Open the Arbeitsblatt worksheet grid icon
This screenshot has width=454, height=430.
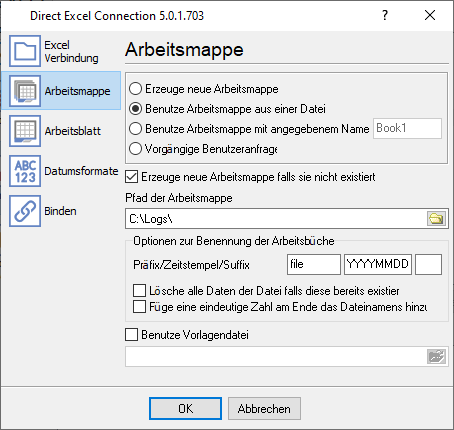point(25,131)
